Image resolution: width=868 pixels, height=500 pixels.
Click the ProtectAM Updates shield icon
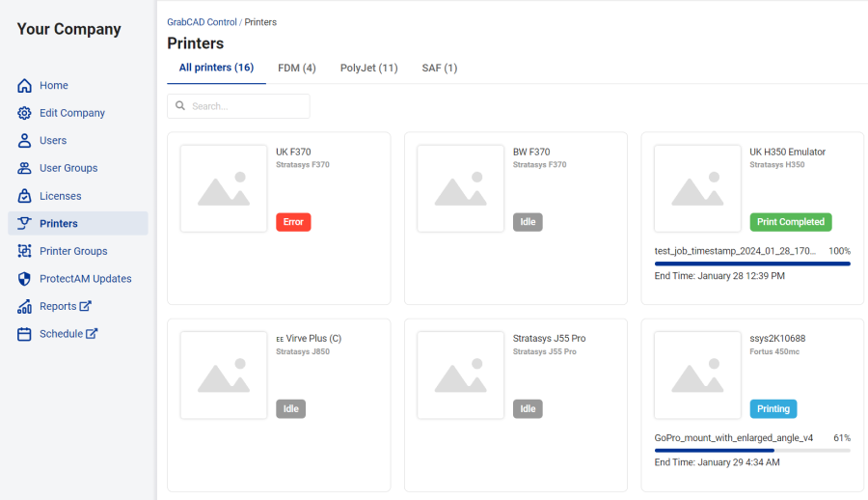(25, 279)
